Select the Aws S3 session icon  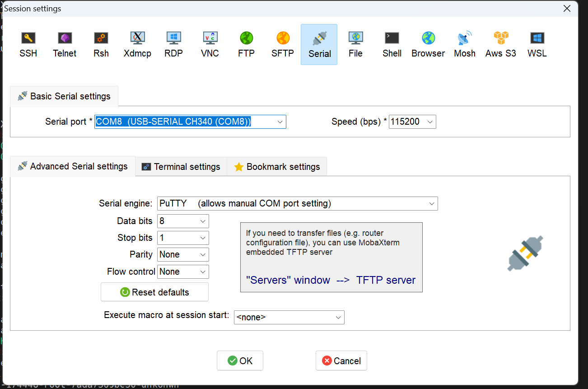point(500,44)
